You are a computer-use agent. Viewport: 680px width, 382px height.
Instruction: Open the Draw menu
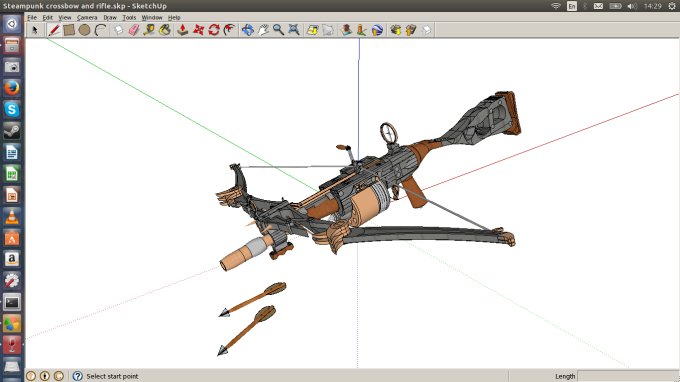pyautogui.click(x=110, y=18)
